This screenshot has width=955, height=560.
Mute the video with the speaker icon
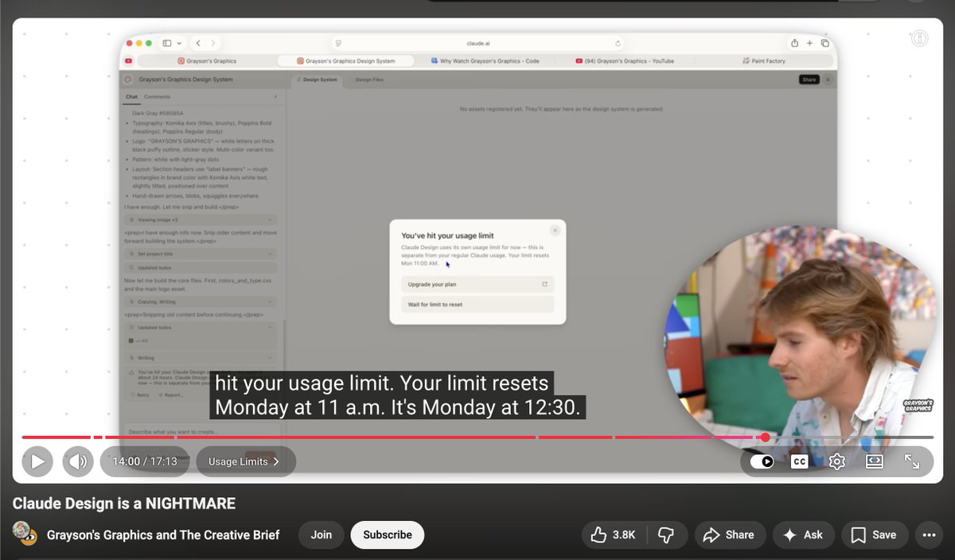coord(78,461)
